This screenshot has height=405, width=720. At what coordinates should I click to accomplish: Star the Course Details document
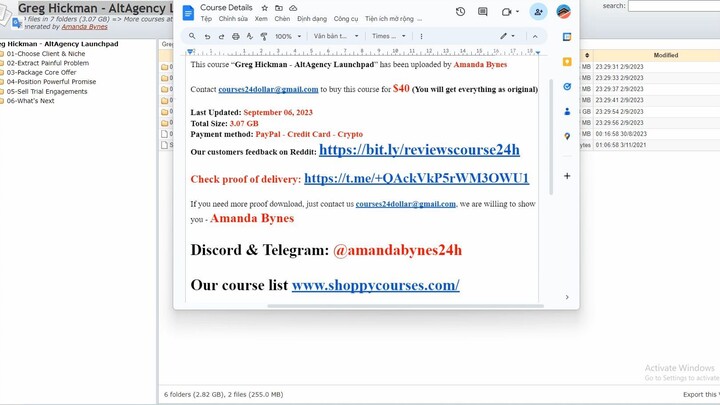[264, 7]
